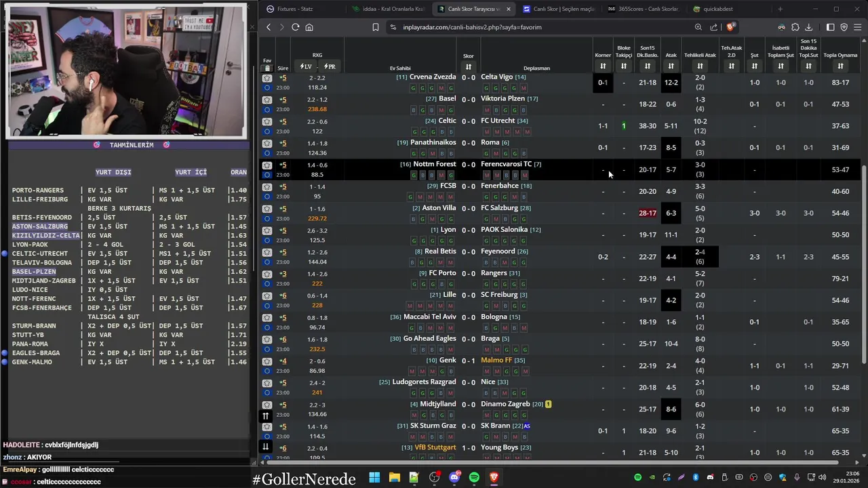Sort by Atak column arrows
Image resolution: width=868 pixels, height=488 pixels.
pyautogui.click(x=671, y=66)
